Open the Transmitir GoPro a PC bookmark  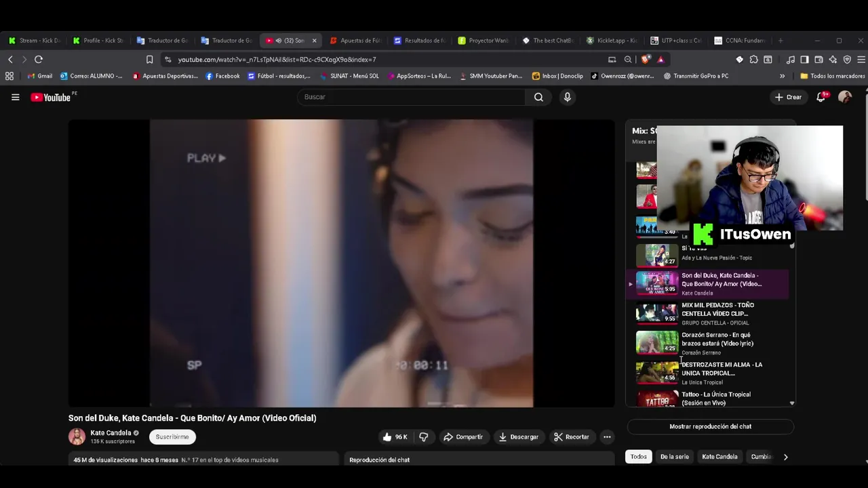696,76
